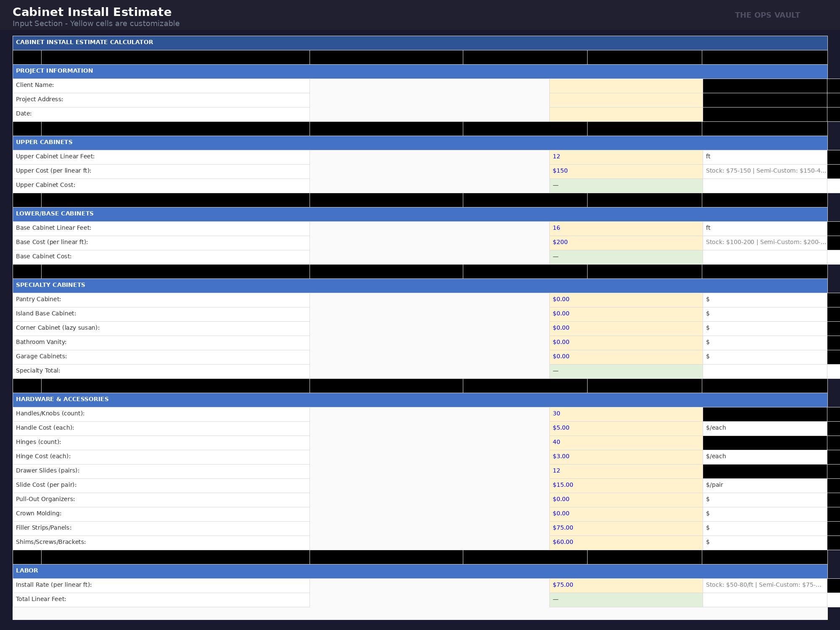Click the Client Name input cell
Screen dimensions: 840x630
626,86
